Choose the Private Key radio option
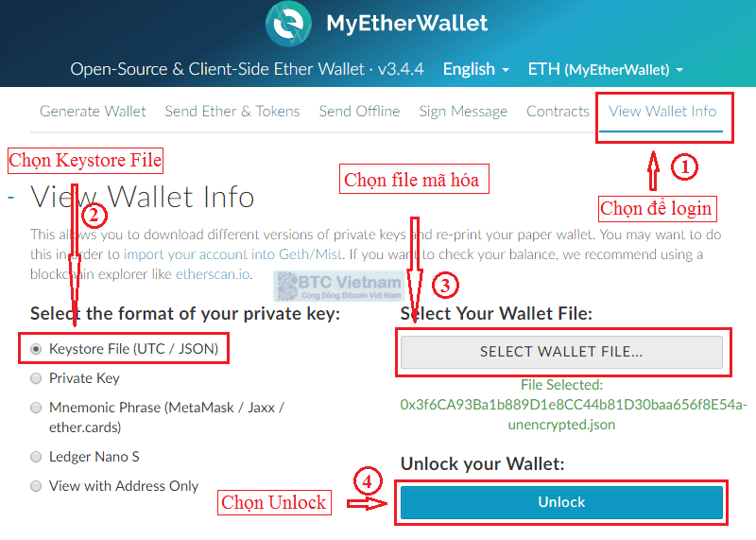The image size is (756, 540). point(36,378)
